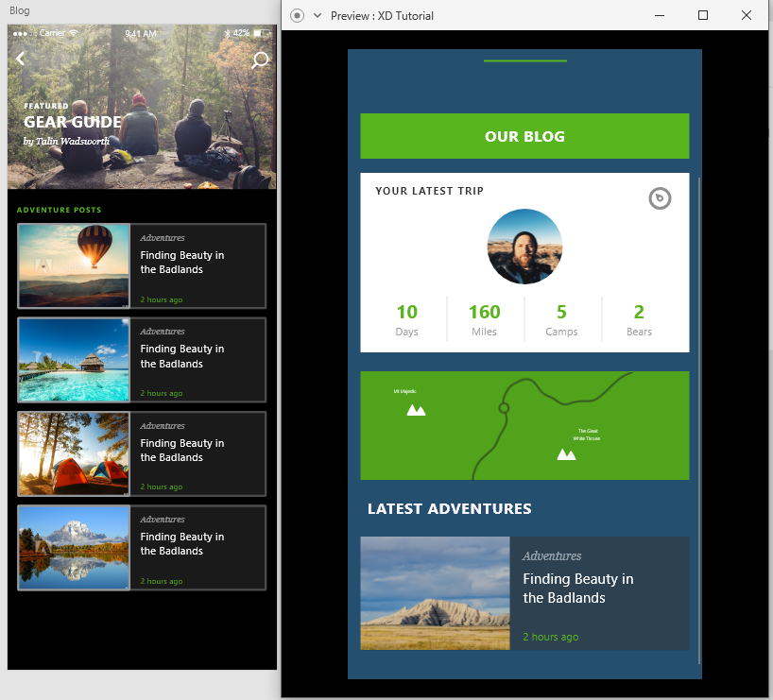Click the compass icon in Your Latest Trip card
Screen dimensions: 773x700
point(660,198)
